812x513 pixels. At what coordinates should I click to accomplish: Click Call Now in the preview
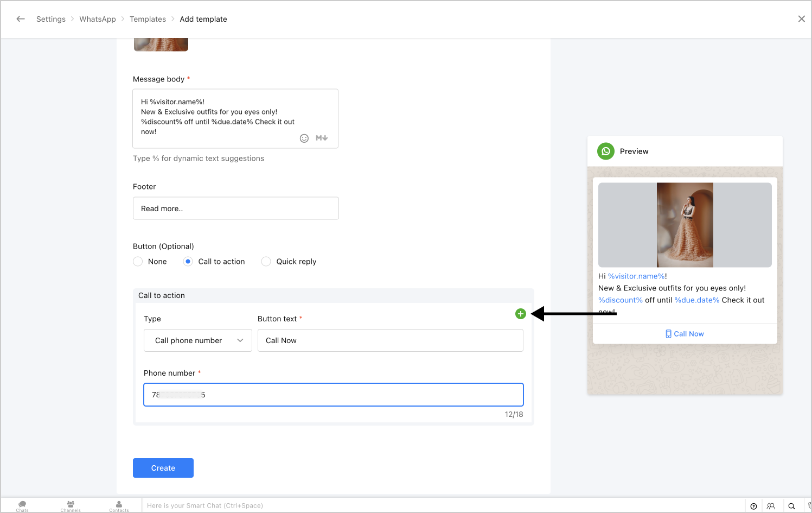[685, 334]
